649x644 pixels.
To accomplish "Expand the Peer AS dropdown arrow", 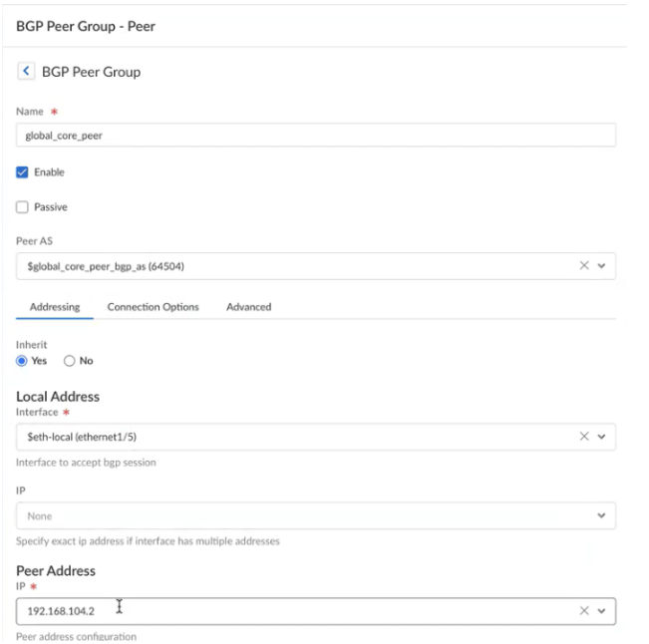I will (x=601, y=267).
